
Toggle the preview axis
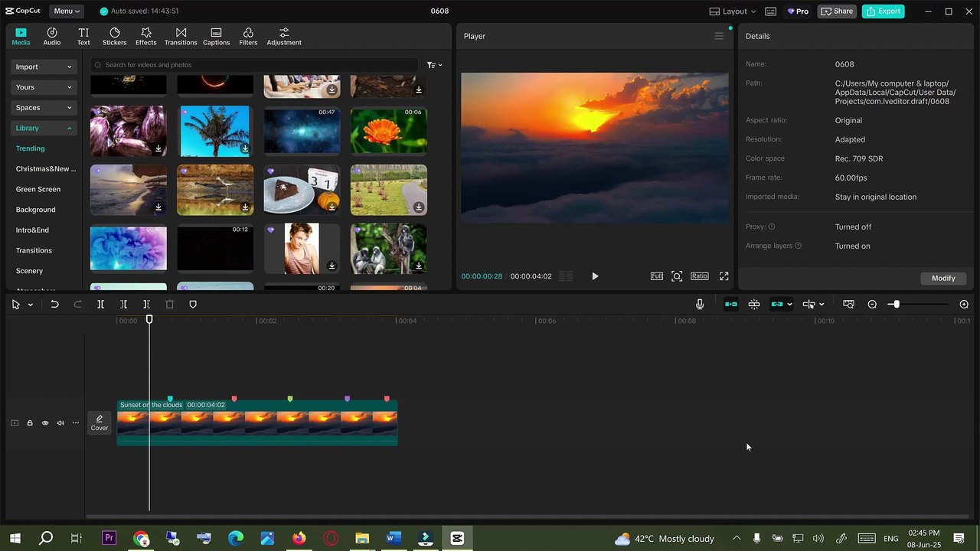[x=808, y=305]
